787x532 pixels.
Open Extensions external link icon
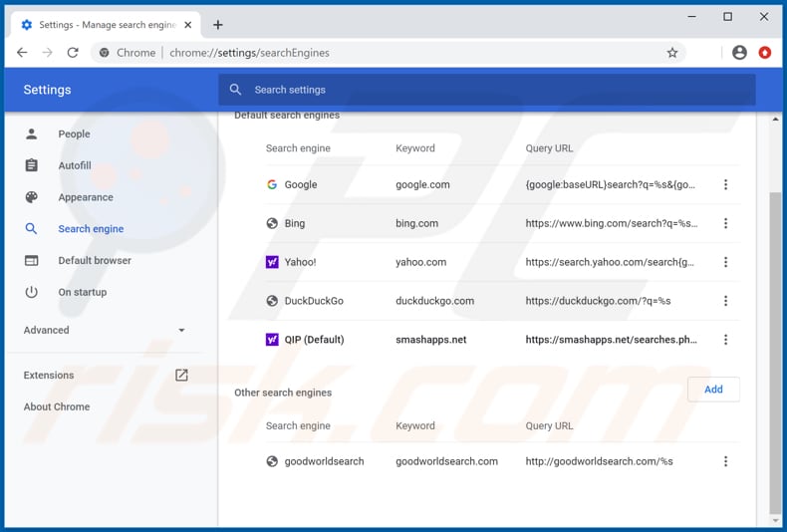click(x=181, y=376)
